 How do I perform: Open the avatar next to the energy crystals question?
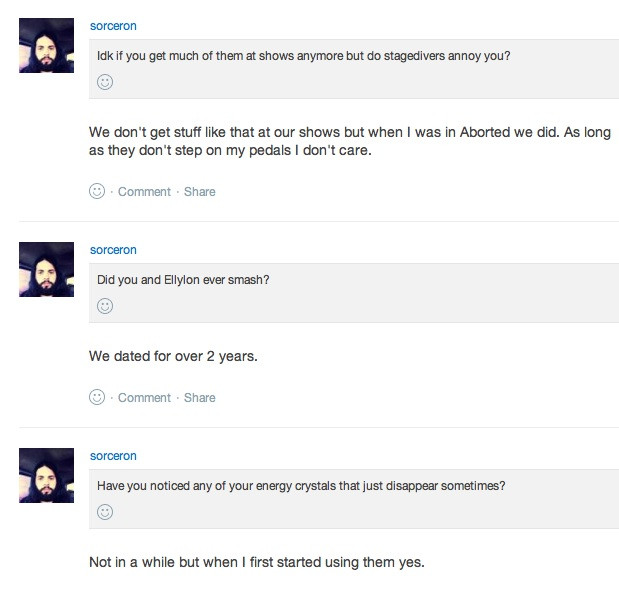47,475
